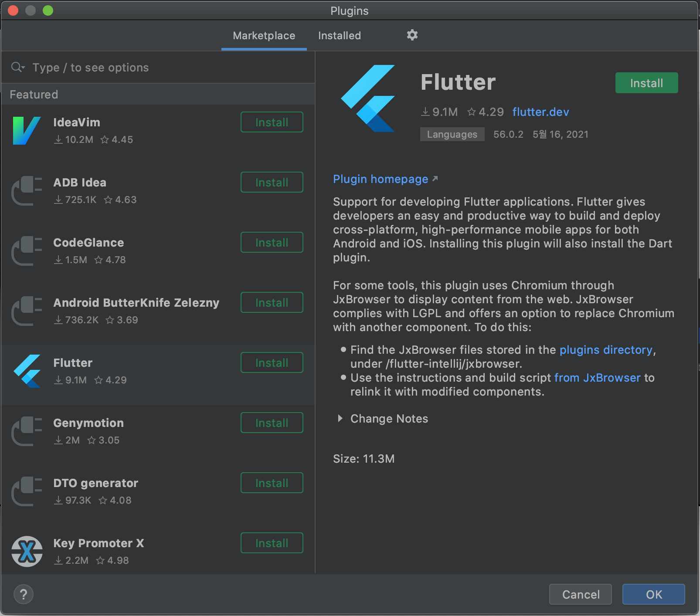Cancel the Plugins dialog

coord(581,594)
